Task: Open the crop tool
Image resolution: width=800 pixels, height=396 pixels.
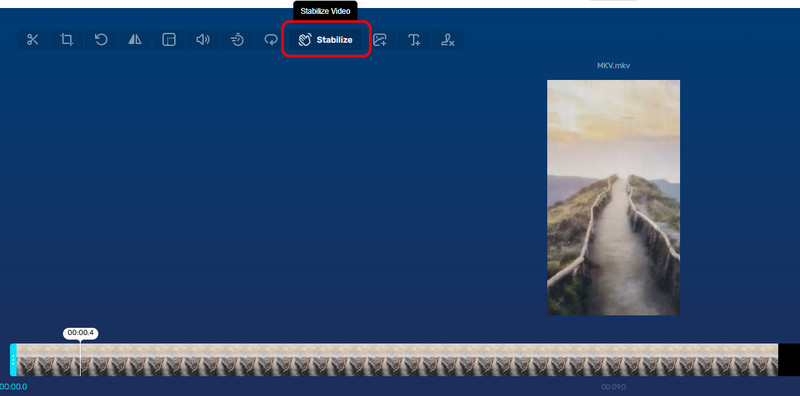Action: pyautogui.click(x=67, y=40)
